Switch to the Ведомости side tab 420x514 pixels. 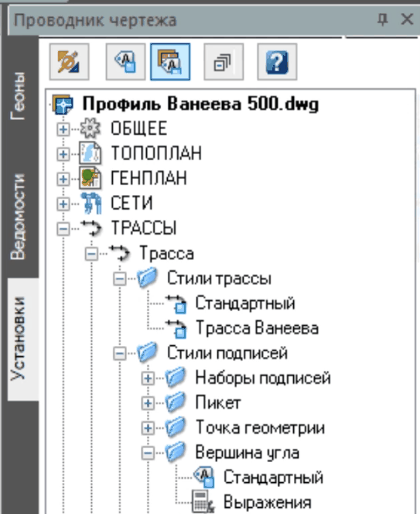(18, 216)
